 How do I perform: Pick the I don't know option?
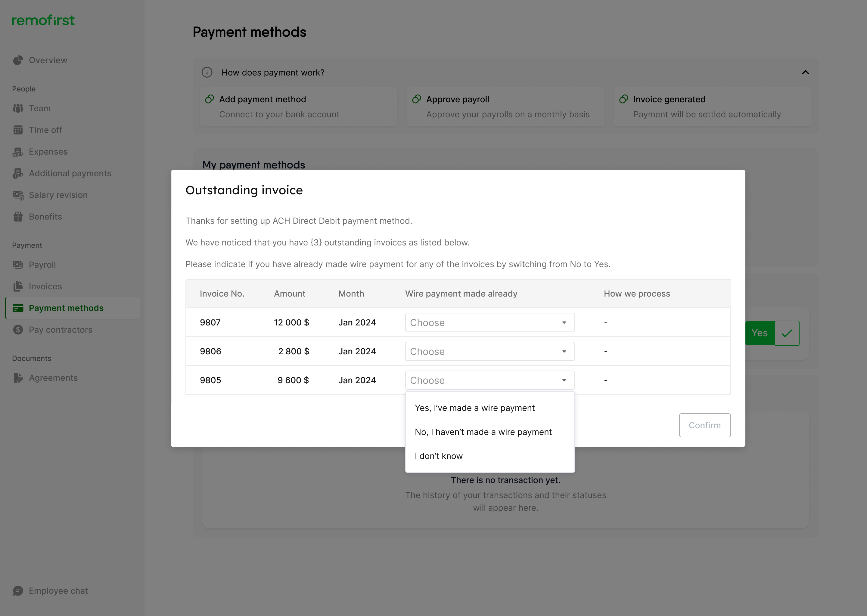click(x=438, y=456)
